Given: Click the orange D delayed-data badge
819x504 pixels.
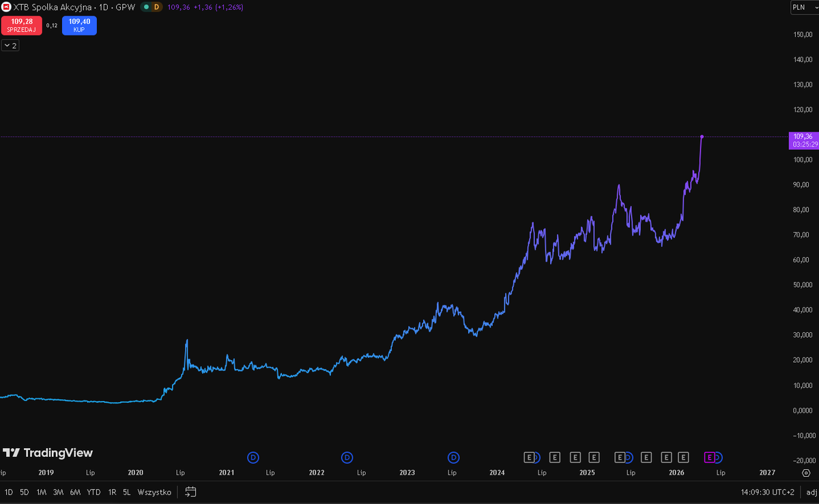Looking at the screenshot, I should (x=156, y=7).
